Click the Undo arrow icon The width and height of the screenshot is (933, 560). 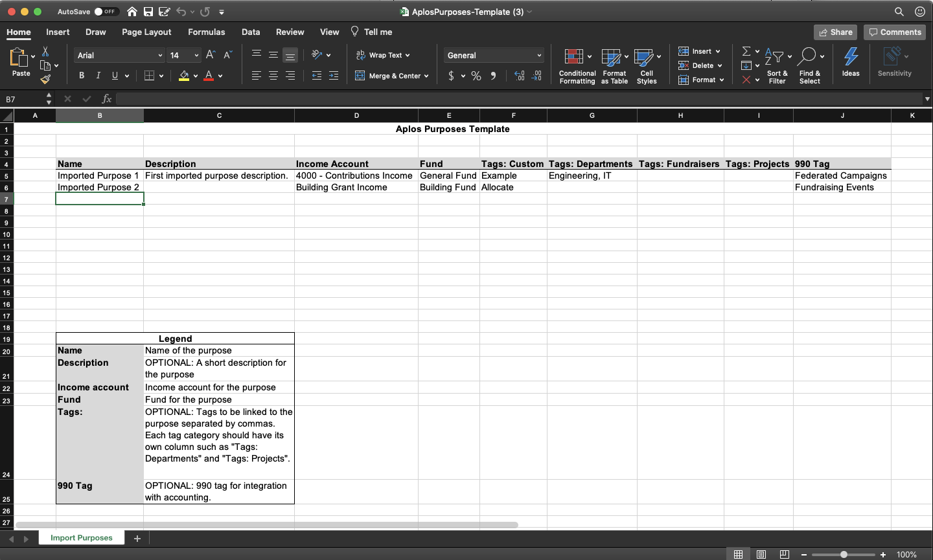(x=181, y=12)
